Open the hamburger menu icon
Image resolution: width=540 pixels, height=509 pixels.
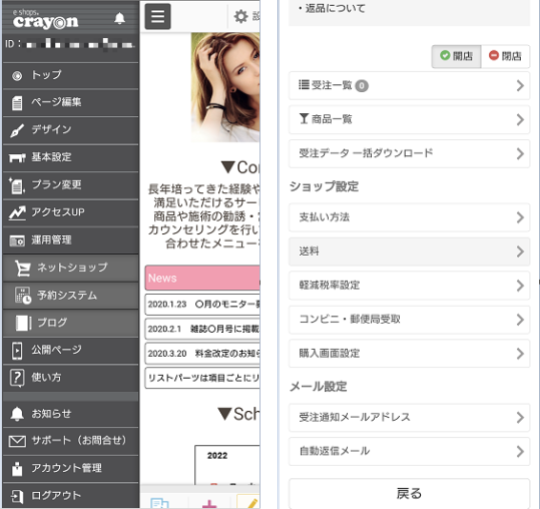158,16
